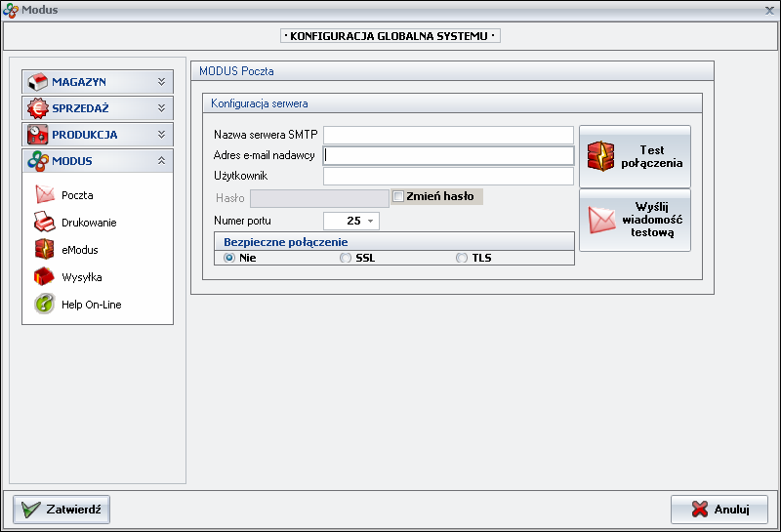Viewport: 781px width, 532px height.
Task: Open eModus via its red icon
Action: 45,250
